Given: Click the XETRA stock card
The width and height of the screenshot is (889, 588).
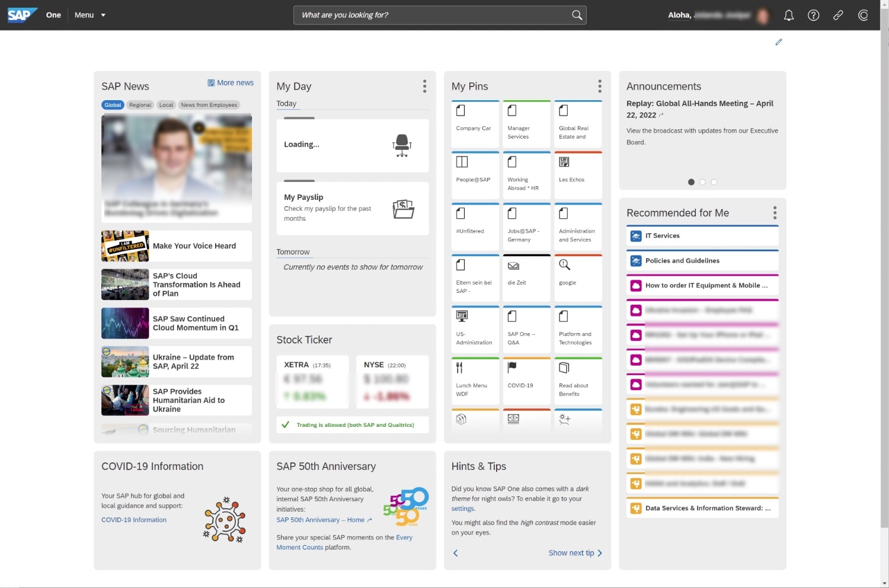Looking at the screenshot, I should coord(313,382).
